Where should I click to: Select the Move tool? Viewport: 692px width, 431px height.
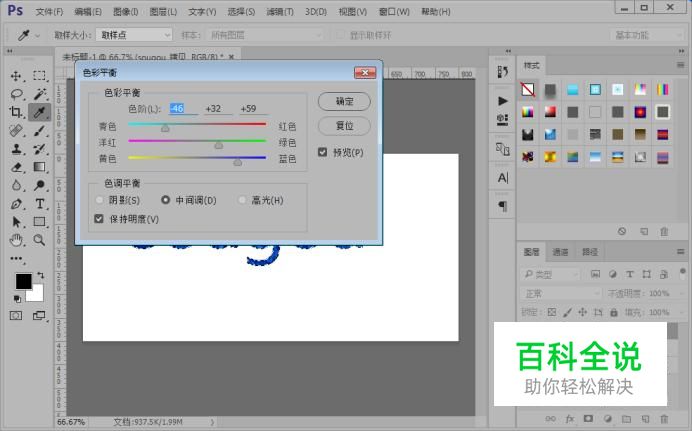16,76
